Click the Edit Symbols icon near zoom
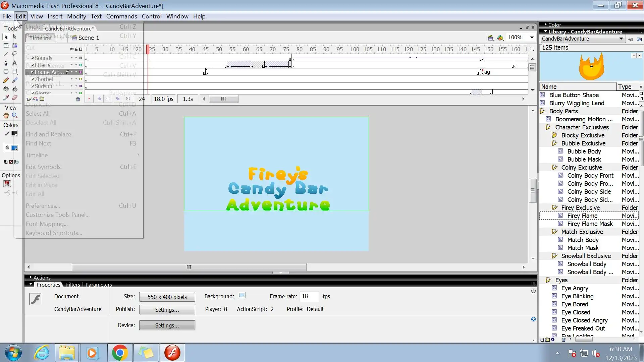Viewport: 644px width, 362px height. click(x=500, y=38)
